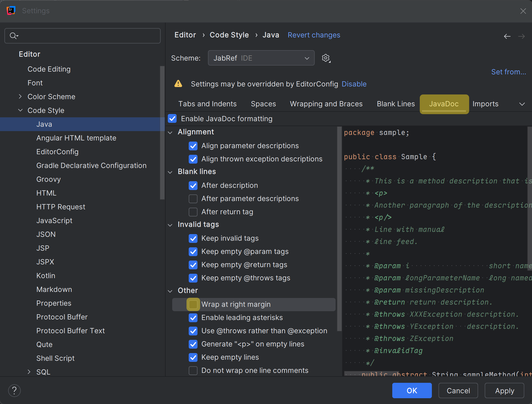Open the Imports tab
Viewport: 532px width, 404px height.
(x=486, y=104)
